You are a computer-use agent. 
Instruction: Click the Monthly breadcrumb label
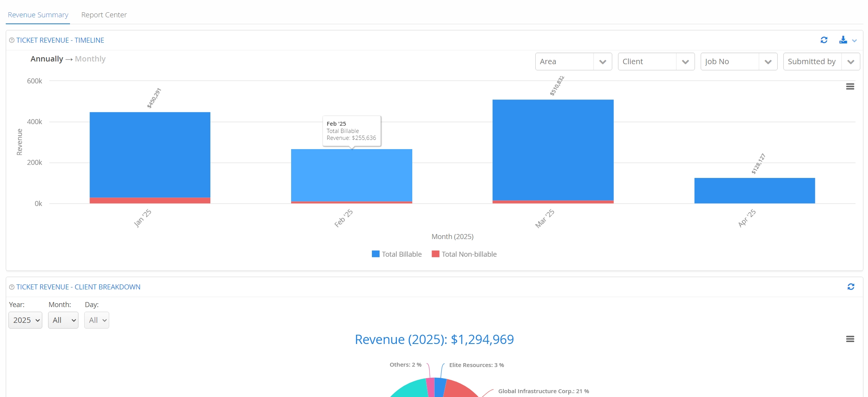coord(90,59)
